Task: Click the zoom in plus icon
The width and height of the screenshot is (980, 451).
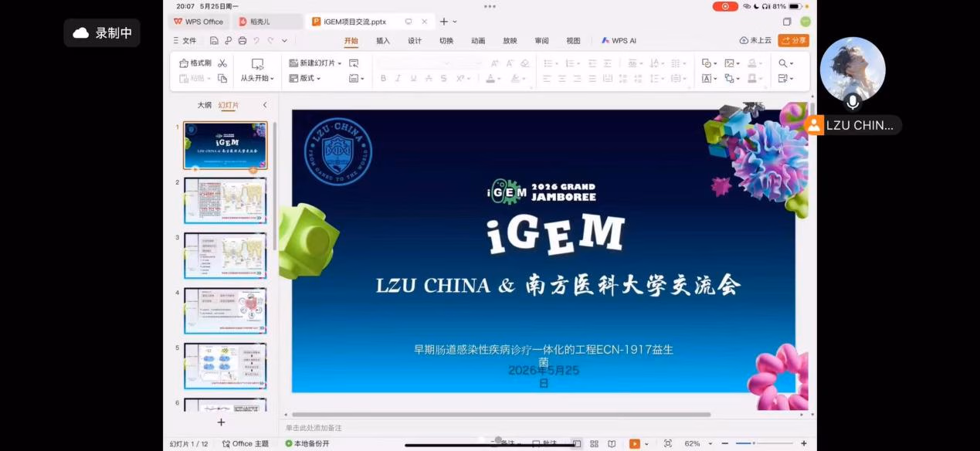Action: point(804,443)
